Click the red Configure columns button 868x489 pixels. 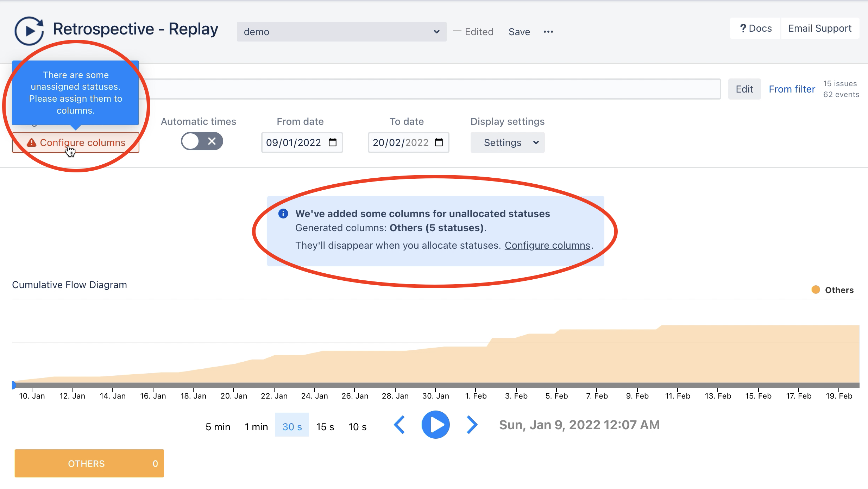(76, 142)
